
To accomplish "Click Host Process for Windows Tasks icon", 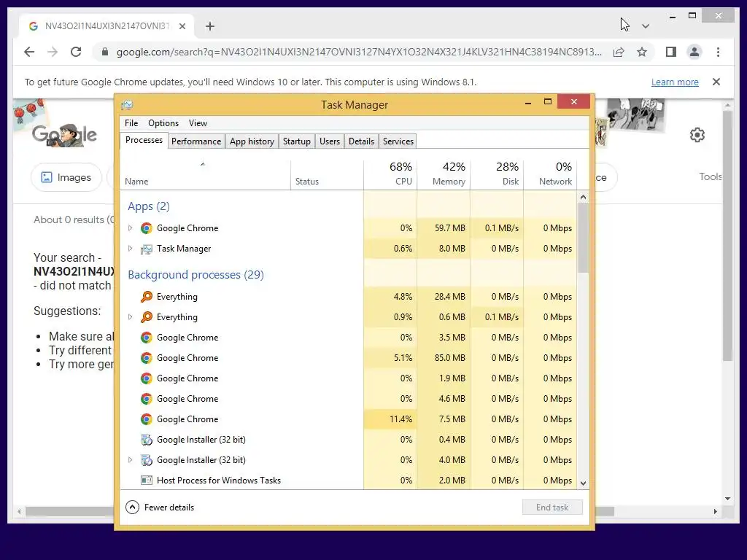I will [146, 481].
